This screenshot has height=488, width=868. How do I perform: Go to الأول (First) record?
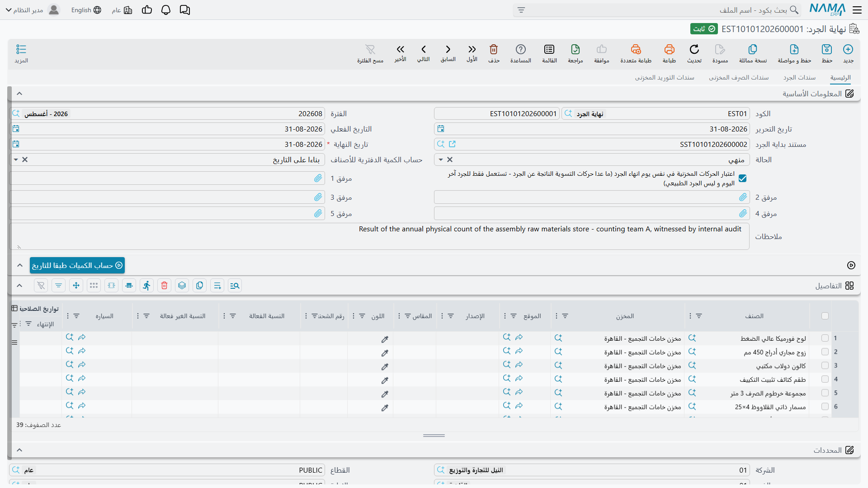[472, 49]
